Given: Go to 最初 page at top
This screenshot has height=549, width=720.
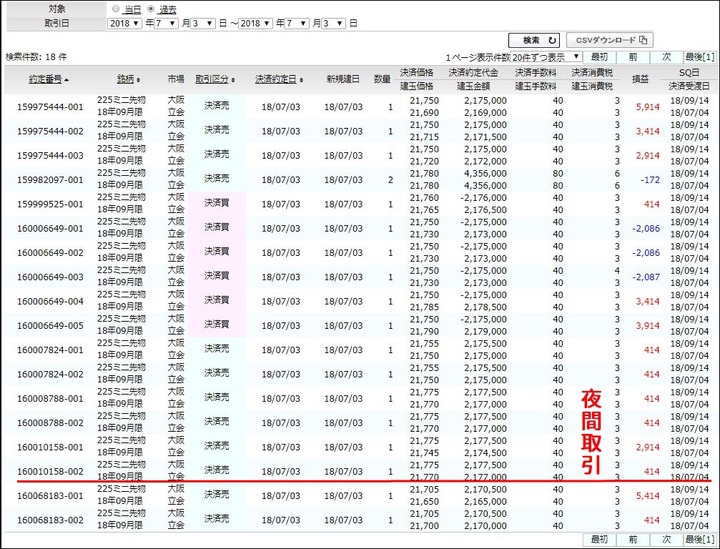Looking at the screenshot, I should coord(599,57).
